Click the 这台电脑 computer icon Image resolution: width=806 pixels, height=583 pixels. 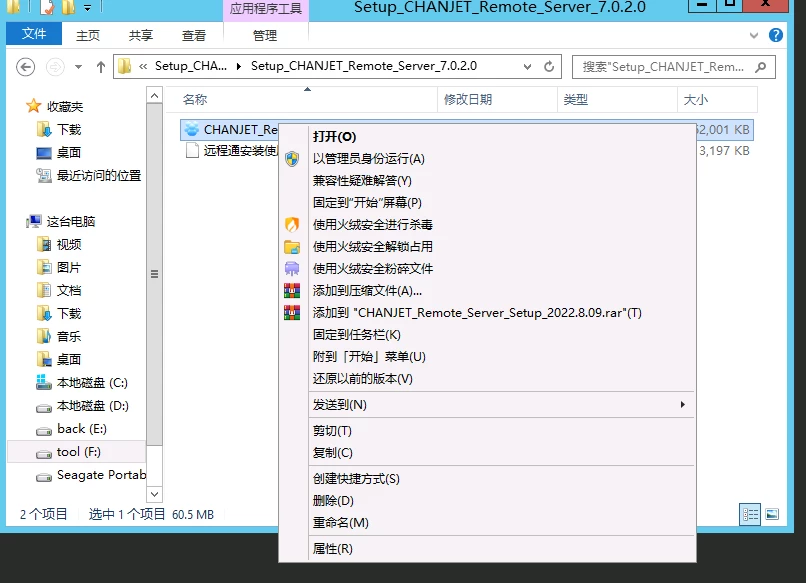click(34, 222)
